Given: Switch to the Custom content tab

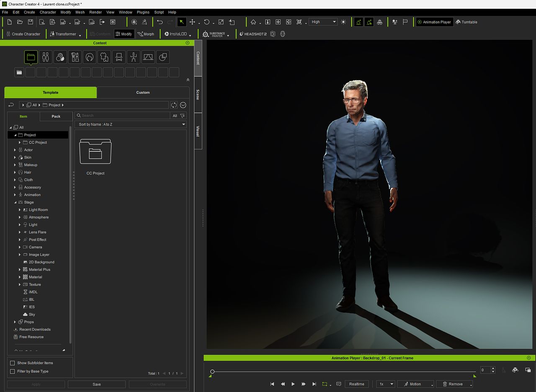Looking at the screenshot, I should (143, 93).
